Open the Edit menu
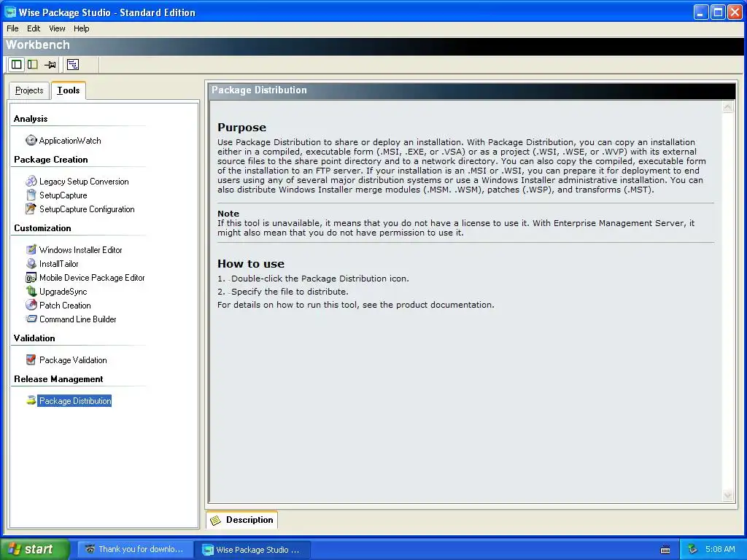This screenshot has height=560, width=747. pyautogui.click(x=34, y=28)
